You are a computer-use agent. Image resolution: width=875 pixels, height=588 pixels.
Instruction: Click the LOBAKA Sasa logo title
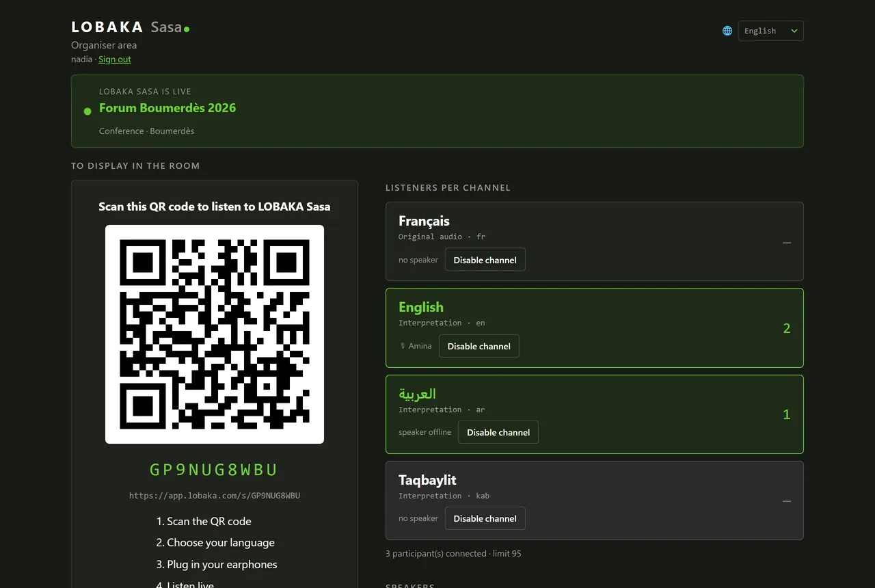click(131, 27)
